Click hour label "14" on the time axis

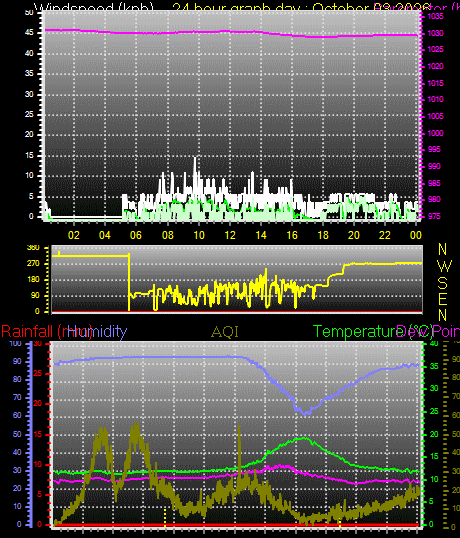click(x=261, y=235)
